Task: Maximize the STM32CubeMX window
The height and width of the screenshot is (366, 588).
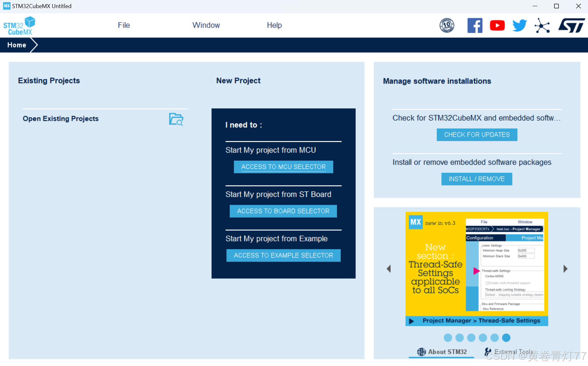Action: (x=556, y=6)
